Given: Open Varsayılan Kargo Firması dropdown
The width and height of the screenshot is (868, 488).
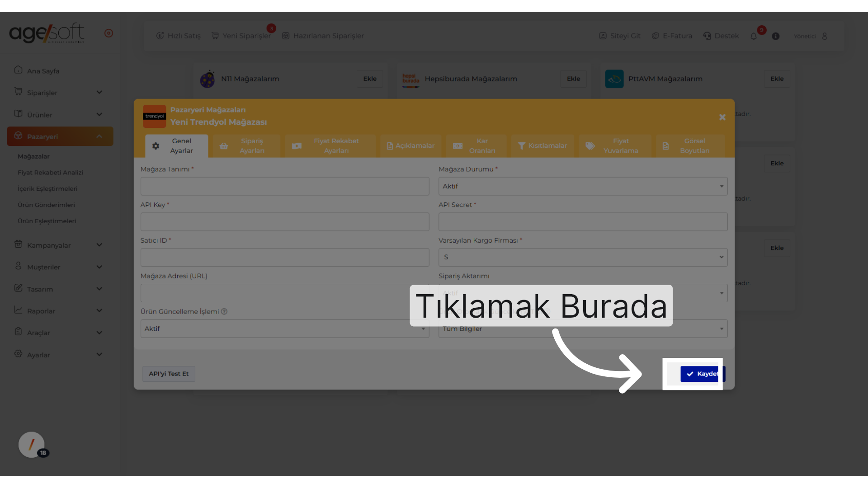Looking at the screenshot, I should pyautogui.click(x=583, y=257).
